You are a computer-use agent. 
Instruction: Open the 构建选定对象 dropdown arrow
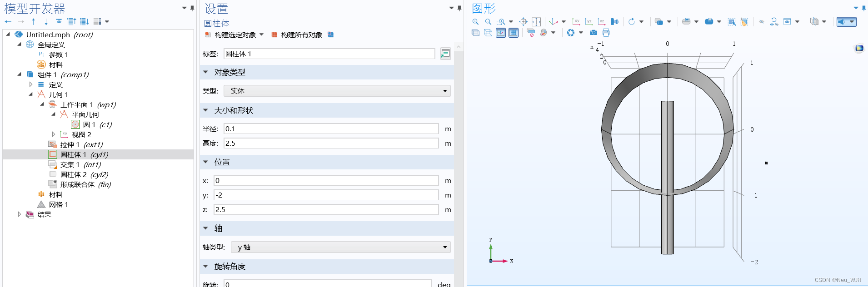tap(262, 35)
